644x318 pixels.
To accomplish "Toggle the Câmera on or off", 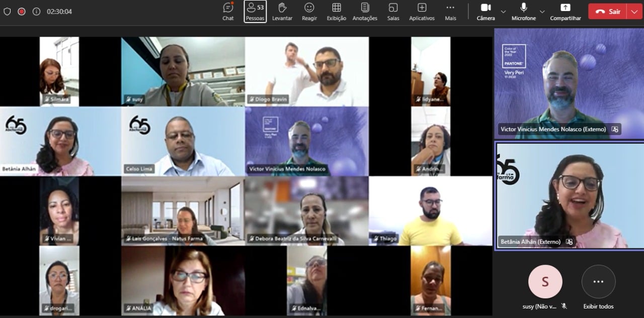I will [x=486, y=12].
